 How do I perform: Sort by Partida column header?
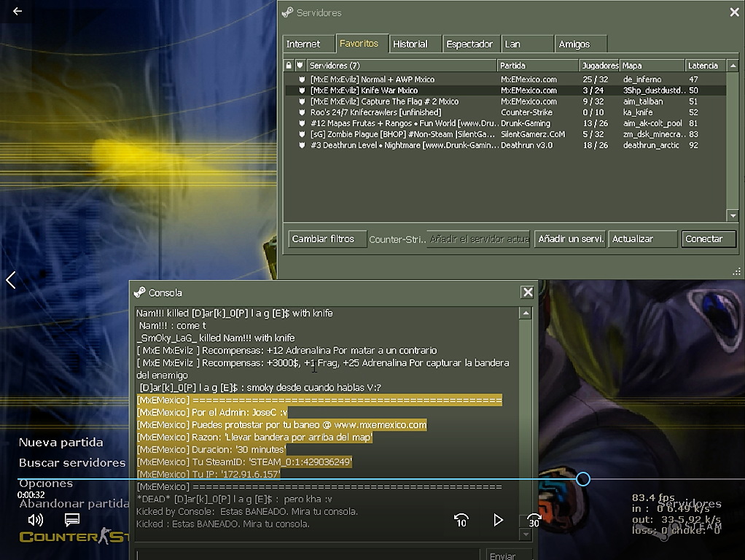[538, 65]
